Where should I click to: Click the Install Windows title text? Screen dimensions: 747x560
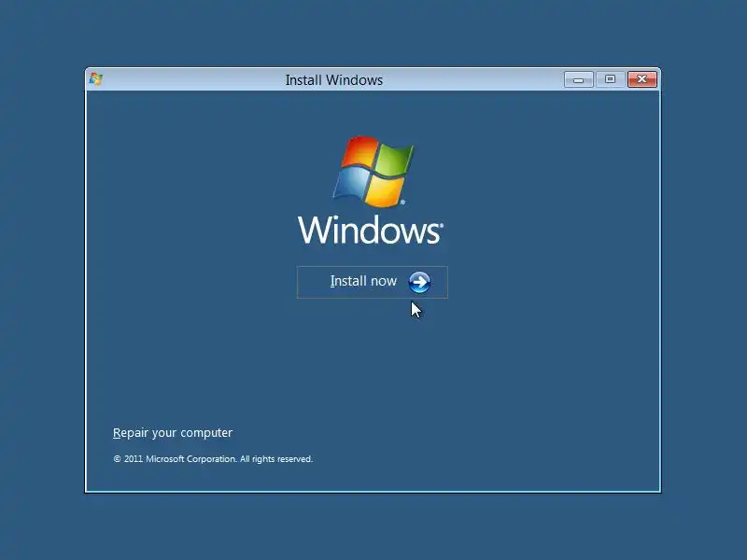click(334, 80)
